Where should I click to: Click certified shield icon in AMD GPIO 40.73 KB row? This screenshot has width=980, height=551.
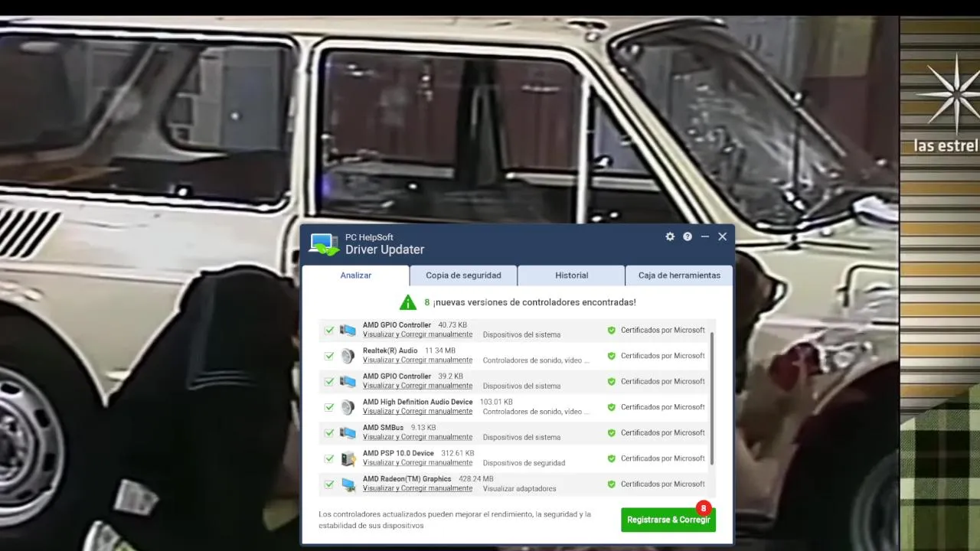611,331
